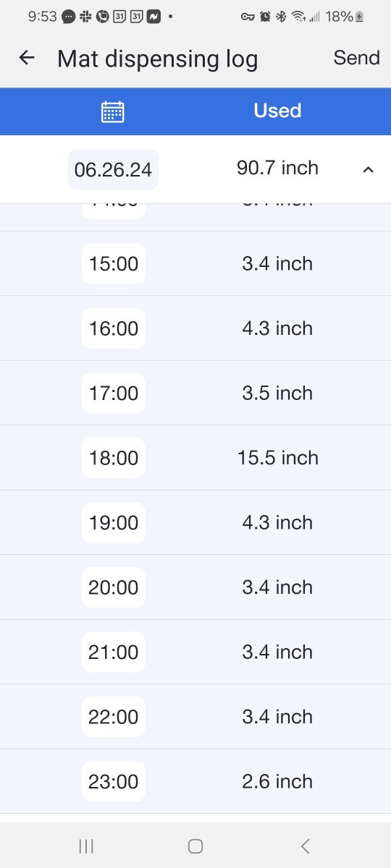This screenshot has width=391, height=868.
Task: Select the 20:00 time chip
Action: (x=114, y=587)
